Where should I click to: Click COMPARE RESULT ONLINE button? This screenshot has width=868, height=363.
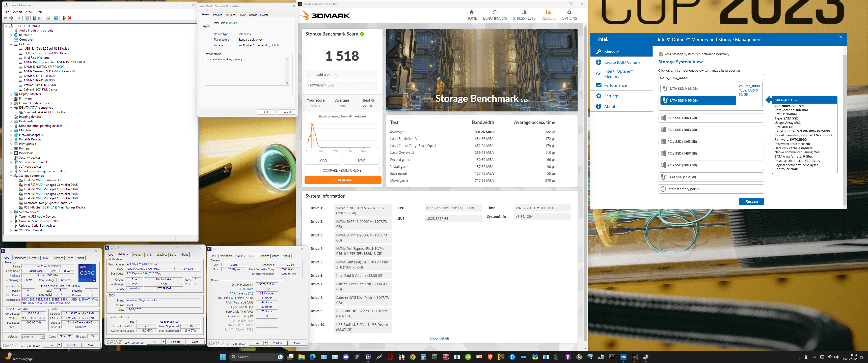342,170
